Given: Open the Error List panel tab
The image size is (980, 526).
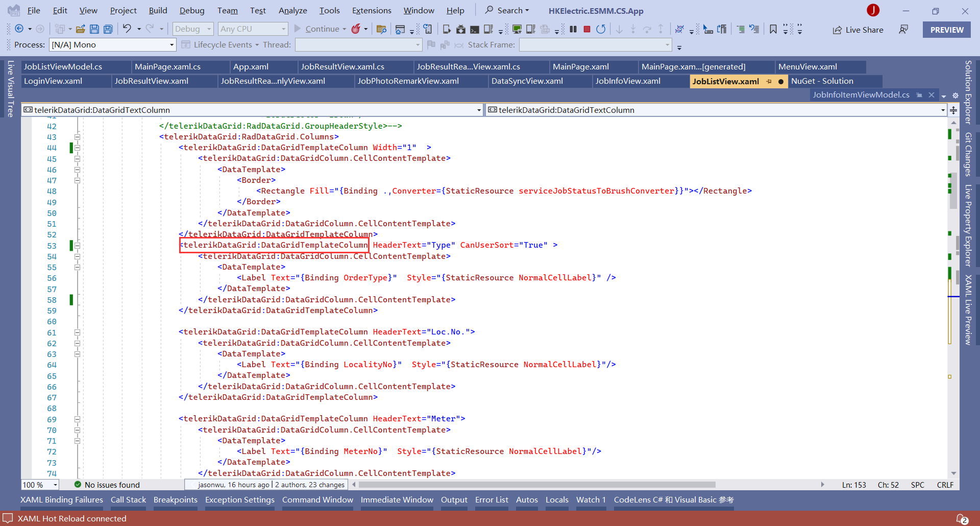Looking at the screenshot, I should point(491,499).
